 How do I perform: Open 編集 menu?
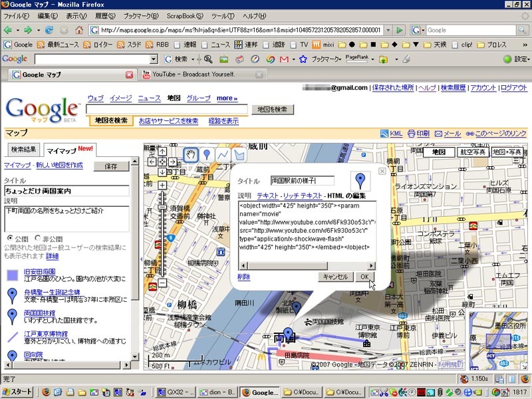point(47,16)
